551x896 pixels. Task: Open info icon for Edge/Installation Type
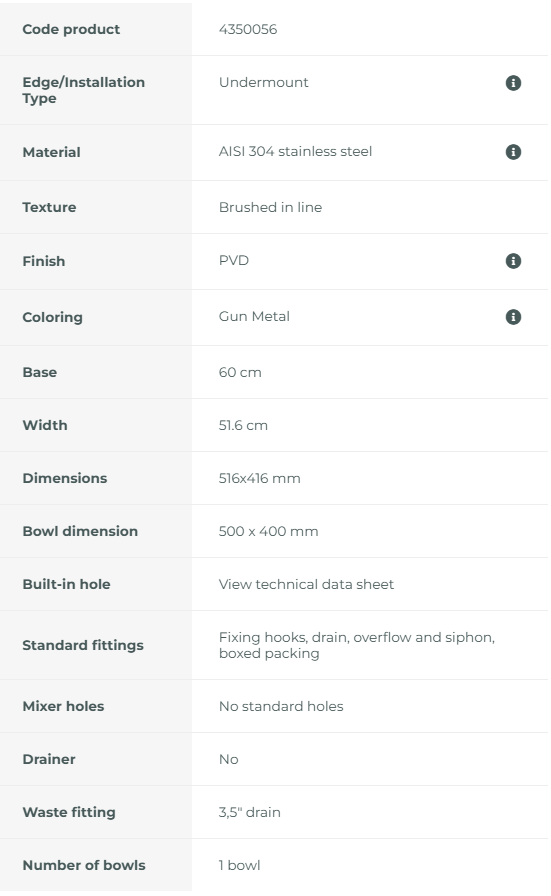click(x=513, y=83)
